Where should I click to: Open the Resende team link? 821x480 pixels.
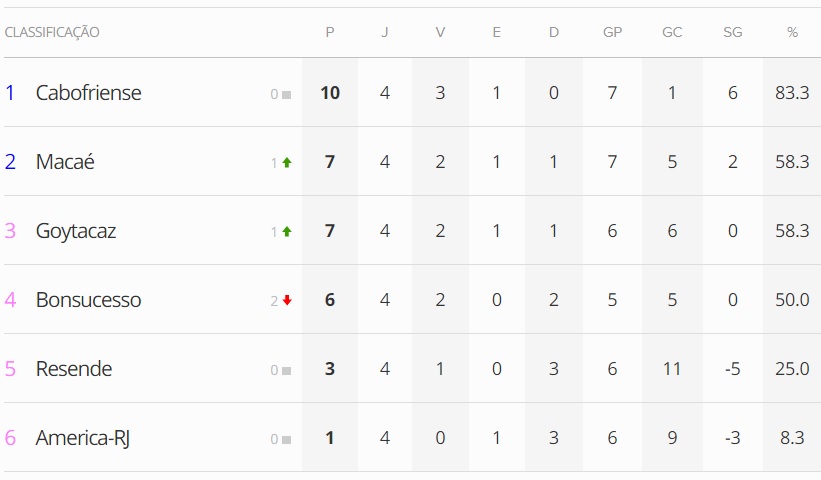click(74, 369)
